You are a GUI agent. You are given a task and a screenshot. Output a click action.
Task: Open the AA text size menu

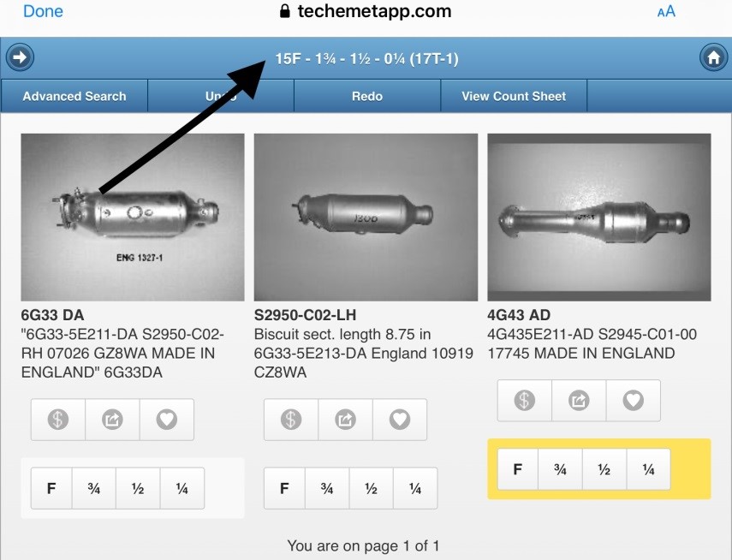665,12
